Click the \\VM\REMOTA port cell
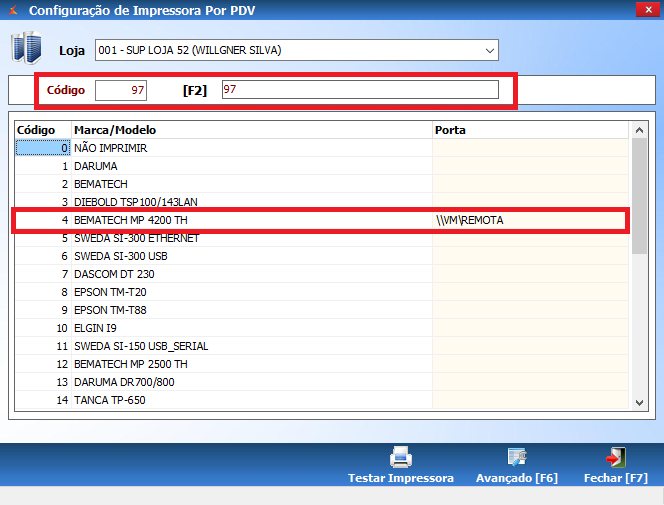664x505 pixels. (x=531, y=220)
